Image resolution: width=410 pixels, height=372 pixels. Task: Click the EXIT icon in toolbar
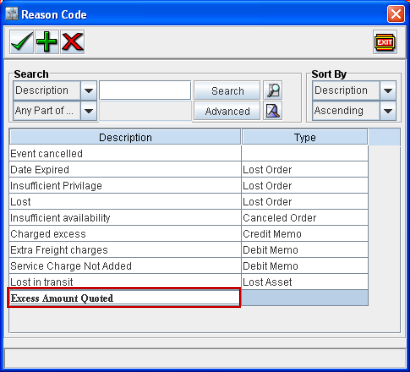pyautogui.click(x=385, y=42)
